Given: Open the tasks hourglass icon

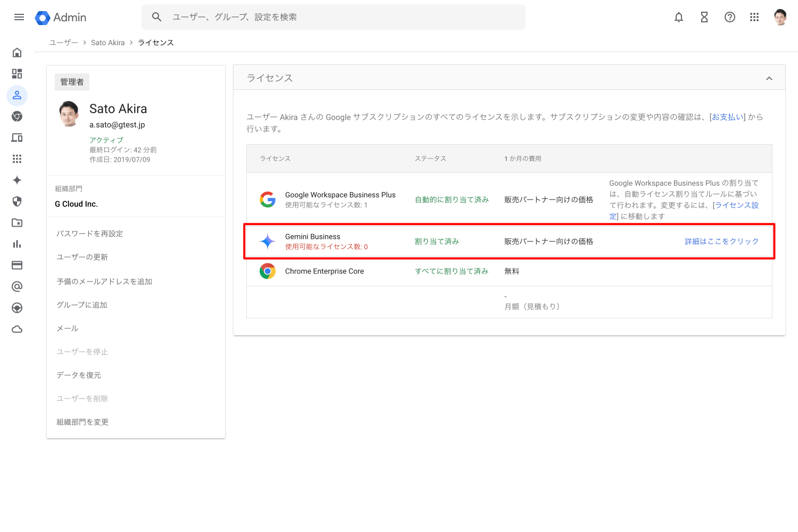Looking at the screenshot, I should (x=704, y=17).
